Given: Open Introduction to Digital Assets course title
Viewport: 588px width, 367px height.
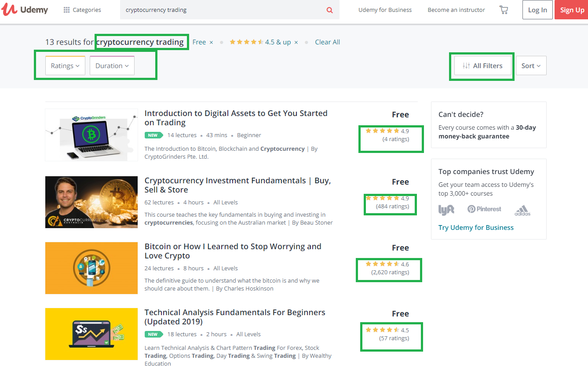Looking at the screenshot, I should (x=236, y=118).
